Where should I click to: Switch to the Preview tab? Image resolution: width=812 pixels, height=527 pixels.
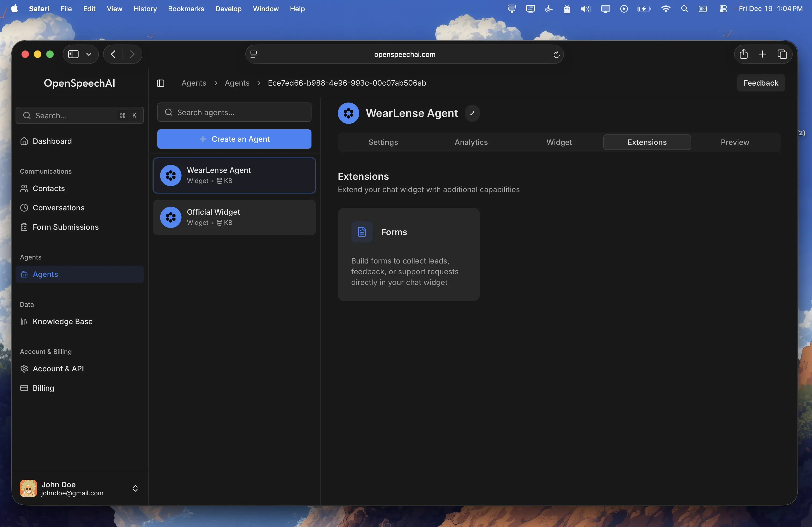735,142
